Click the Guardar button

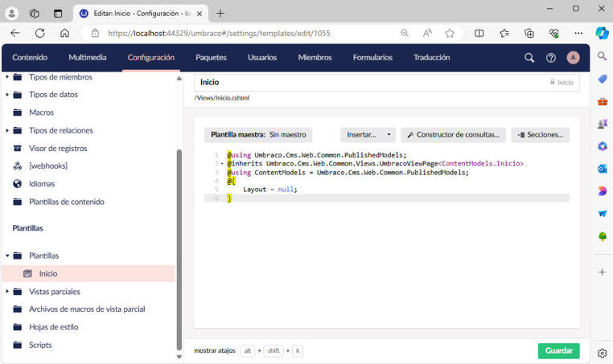click(558, 351)
